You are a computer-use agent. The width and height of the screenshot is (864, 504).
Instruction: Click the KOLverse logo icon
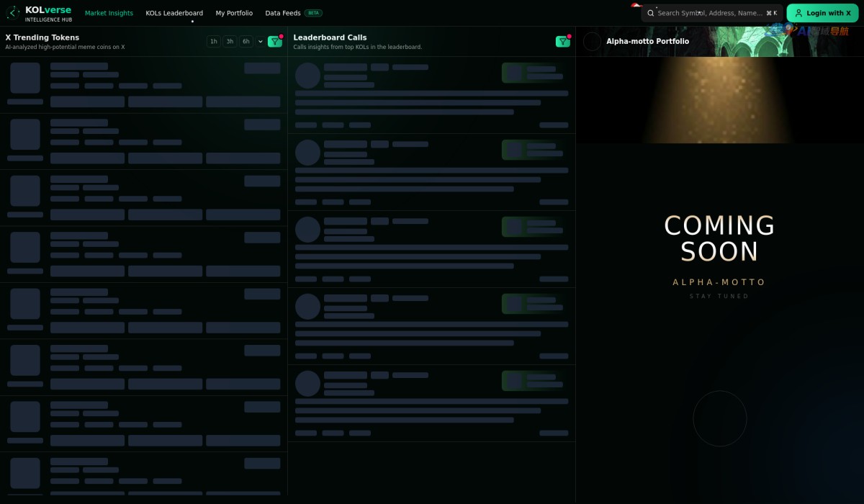[x=13, y=13]
